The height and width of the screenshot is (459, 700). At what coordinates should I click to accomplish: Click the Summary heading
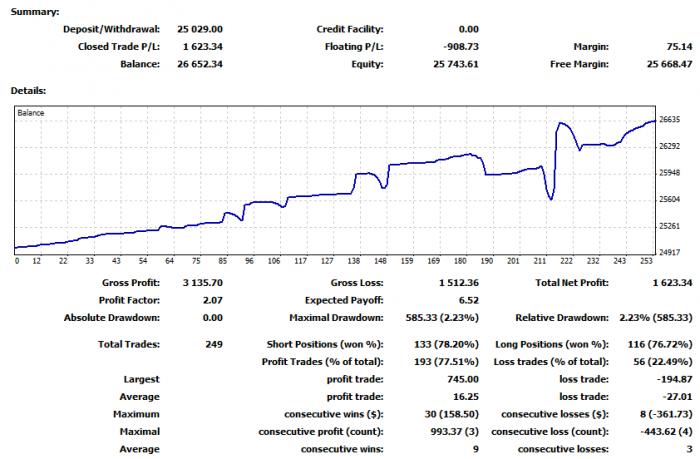pyautogui.click(x=35, y=12)
